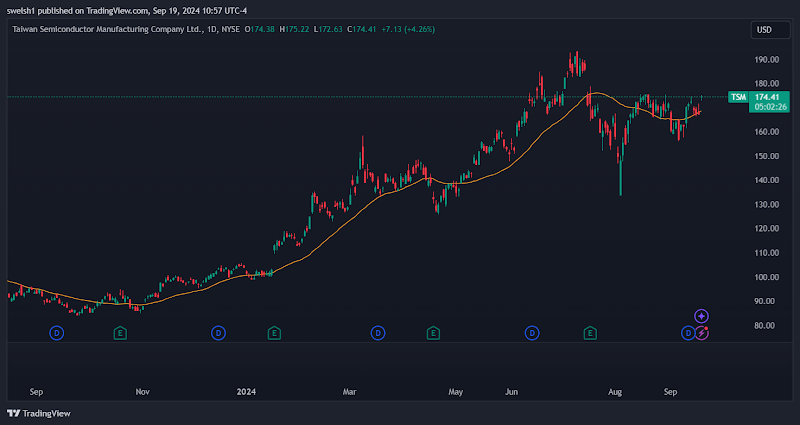Click the 160.00 price axis label
The height and width of the screenshot is (425, 800).
pyautogui.click(x=767, y=132)
